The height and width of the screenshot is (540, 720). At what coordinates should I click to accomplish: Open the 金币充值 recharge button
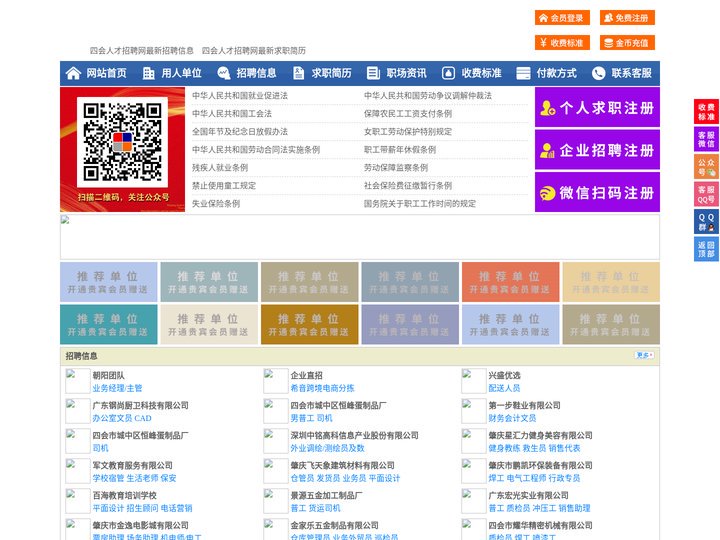(x=627, y=43)
